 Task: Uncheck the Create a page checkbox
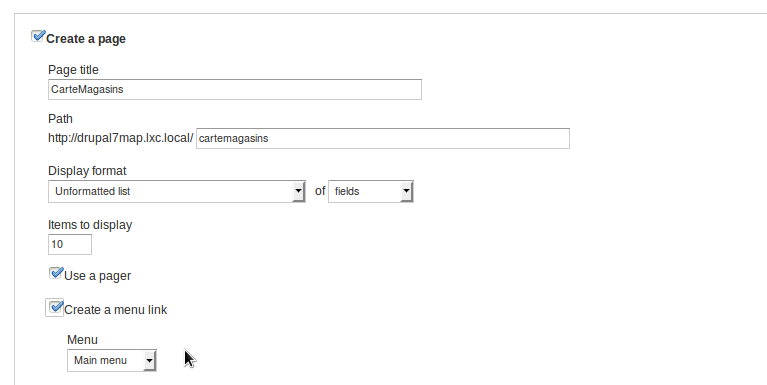[x=38, y=36]
